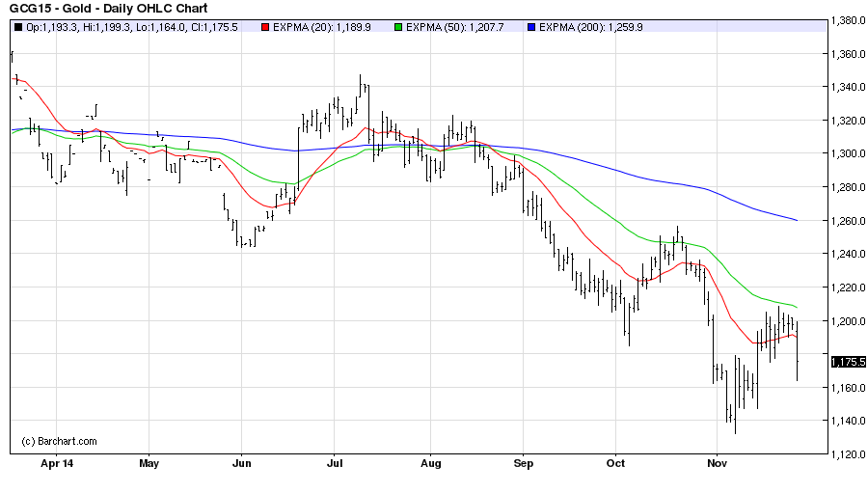Click the 1,380.0 price axis label
Screen dimensions: 868x493
848,20
